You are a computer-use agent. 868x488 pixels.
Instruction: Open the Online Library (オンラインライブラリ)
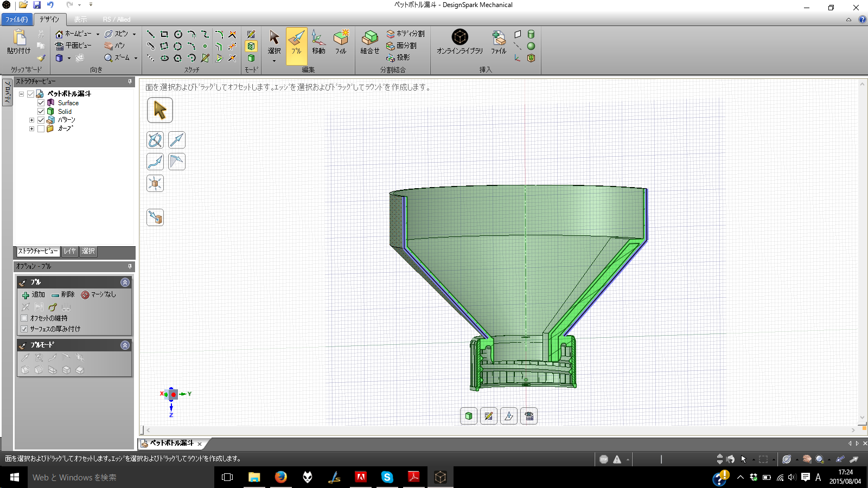coord(460,42)
